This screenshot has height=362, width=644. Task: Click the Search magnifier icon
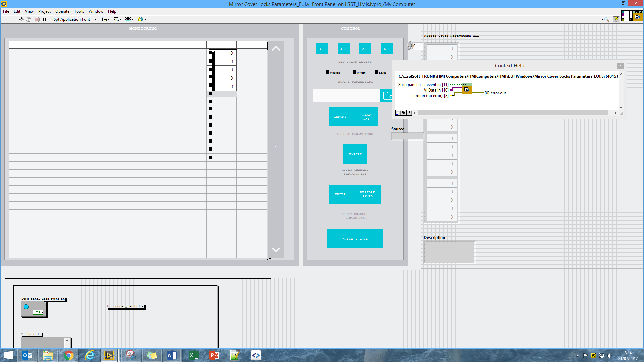[606, 19]
